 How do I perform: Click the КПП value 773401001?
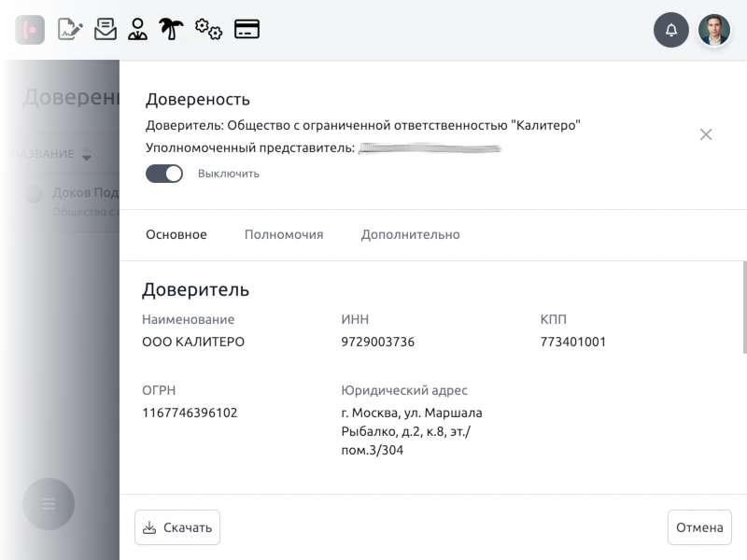[x=572, y=342]
